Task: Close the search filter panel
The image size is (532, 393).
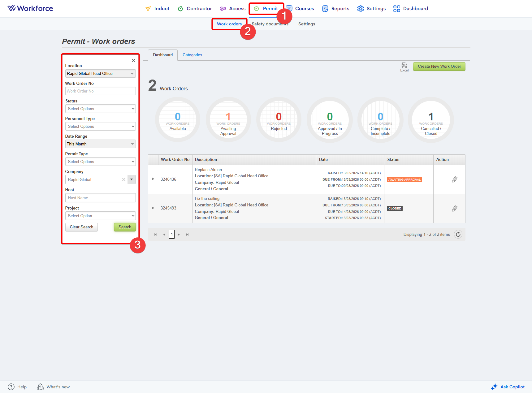Action: 133,60
